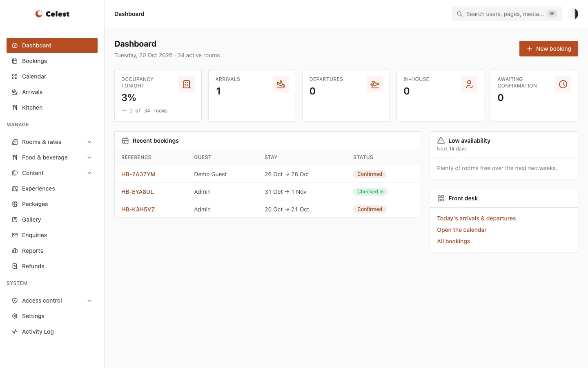
Task: Click the Celest logo icon
Action: pos(39,14)
